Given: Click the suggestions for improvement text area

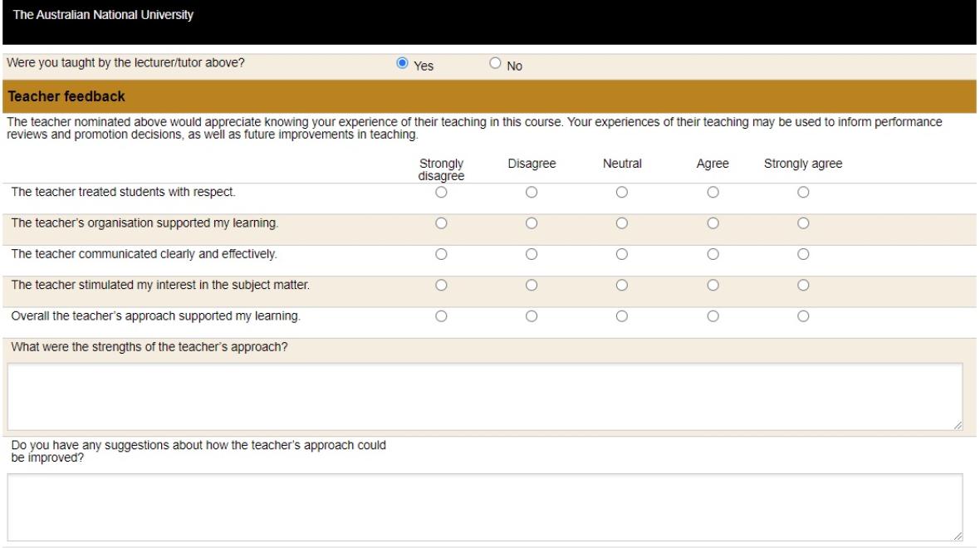Looking at the screenshot, I should pyautogui.click(x=485, y=507).
